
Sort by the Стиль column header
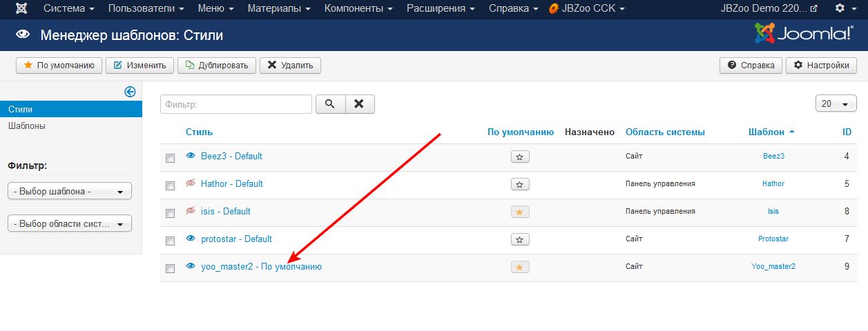pos(199,132)
